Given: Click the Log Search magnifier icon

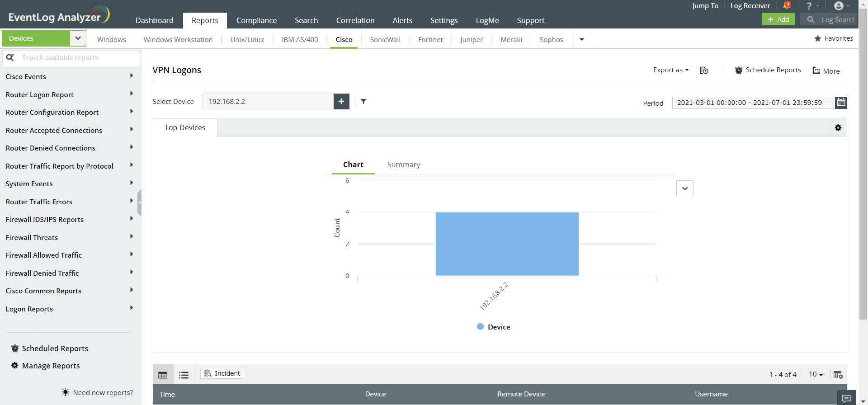Looking at the screenshot, I should coord(811,19).
